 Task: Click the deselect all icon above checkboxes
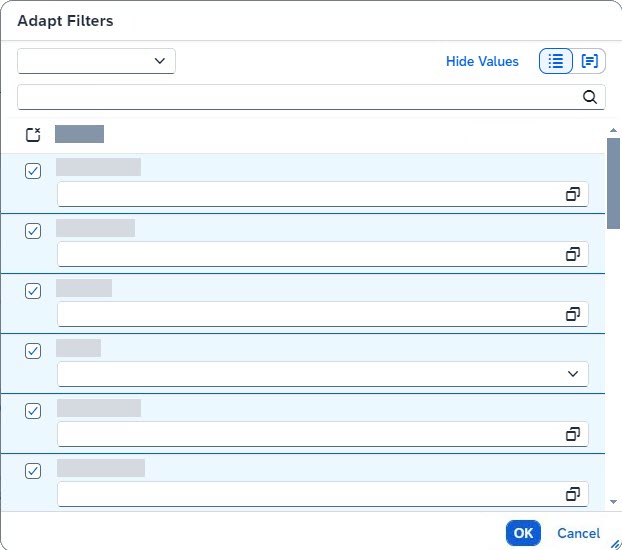click(33, 134)
